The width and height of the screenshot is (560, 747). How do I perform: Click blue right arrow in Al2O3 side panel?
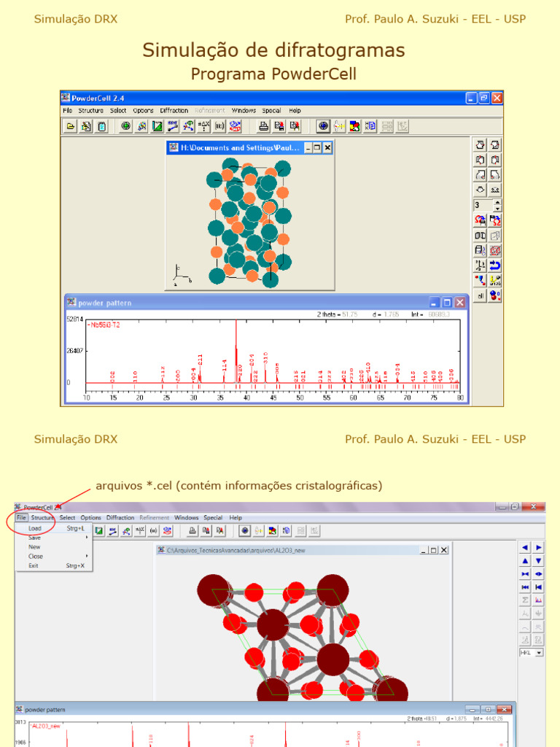pyautogui.click(x=539, y=548)
